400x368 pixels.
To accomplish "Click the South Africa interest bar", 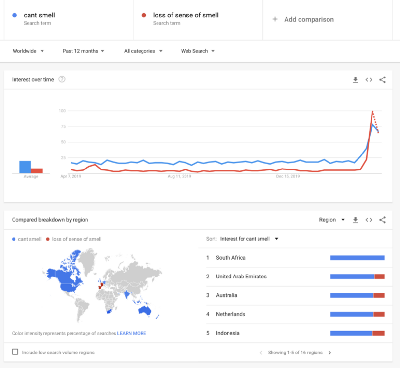I will [357, 258].
